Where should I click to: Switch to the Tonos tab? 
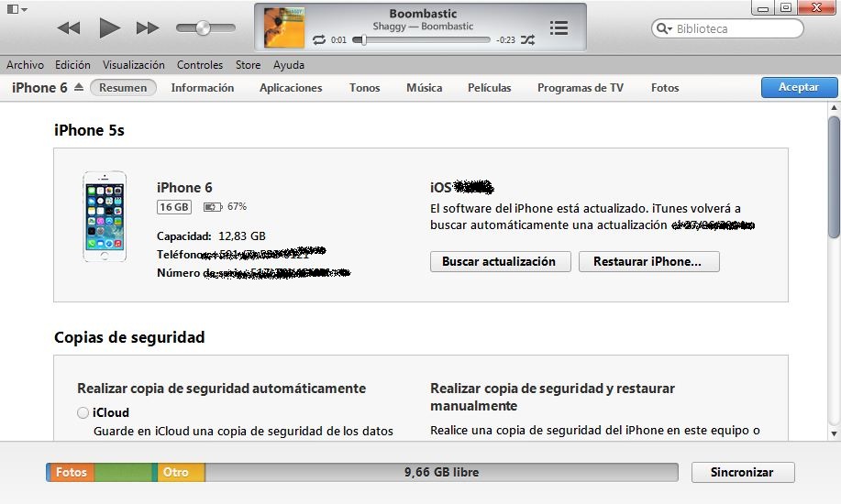pyautogui.click(x=365, y=87)
